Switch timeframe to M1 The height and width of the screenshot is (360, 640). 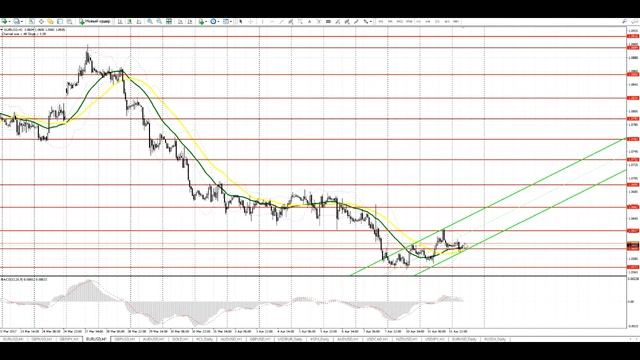coord(380,21)
